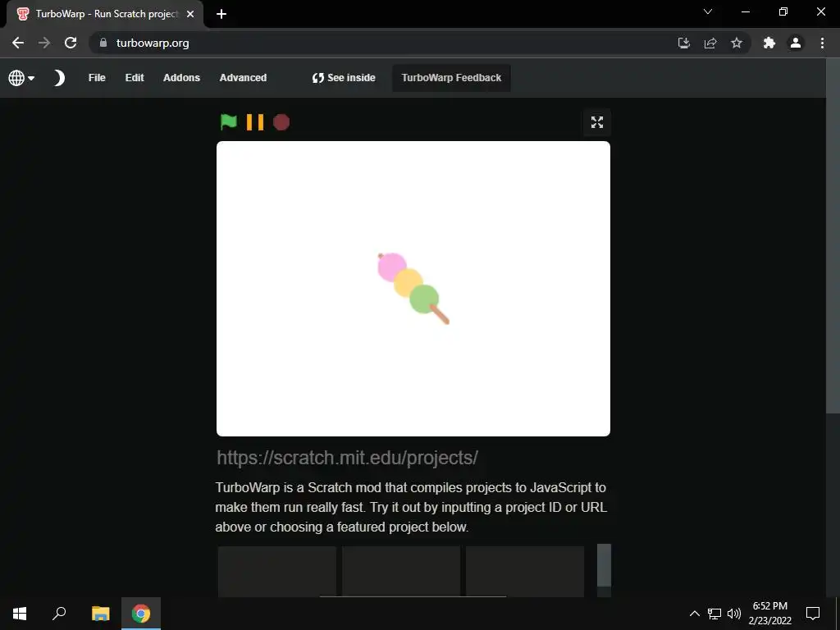This screenshot has width=840, height=630.
Task: Click the page vertical scrollbar
Action: click(x=833, y=235)
